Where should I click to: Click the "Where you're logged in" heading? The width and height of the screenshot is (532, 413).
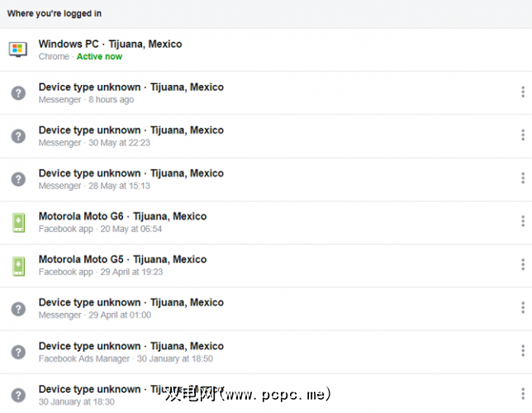pos(55,14)
